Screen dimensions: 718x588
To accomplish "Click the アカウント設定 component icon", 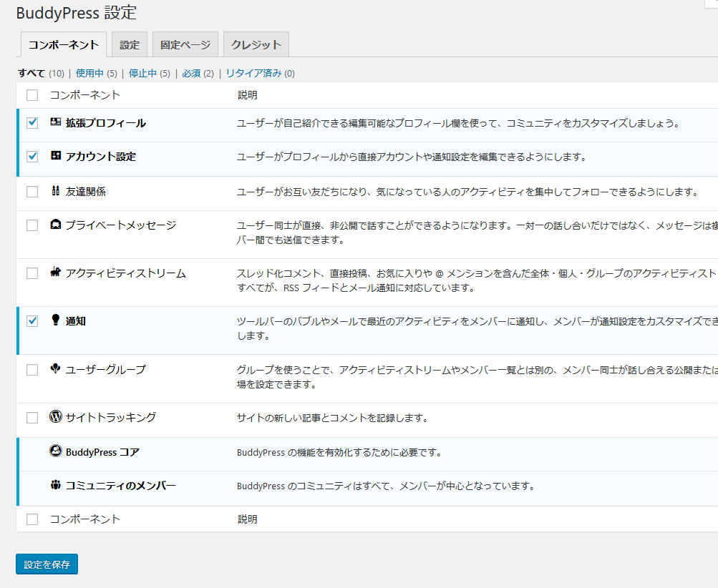I will (x=55, y=155).
